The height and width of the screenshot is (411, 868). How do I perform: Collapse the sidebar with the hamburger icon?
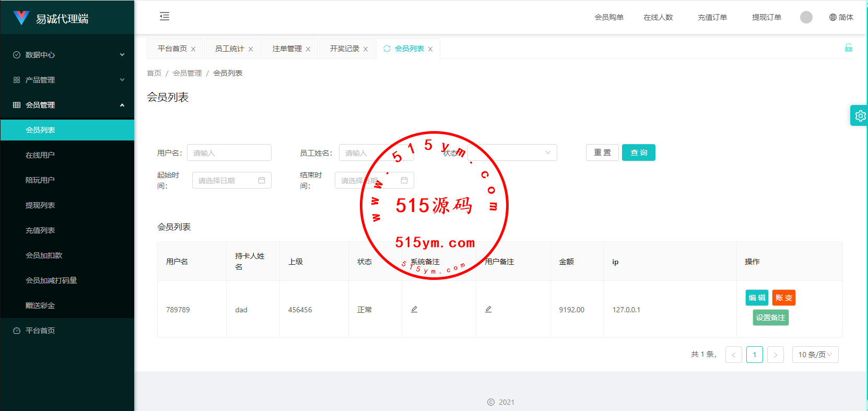(165, 17)
